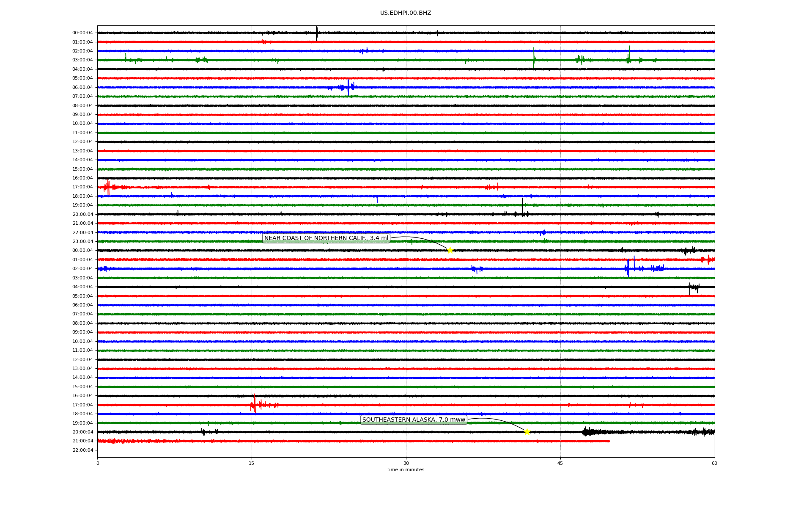
Task: Click the 0 tick on time axis
Action: click(98, 463)
